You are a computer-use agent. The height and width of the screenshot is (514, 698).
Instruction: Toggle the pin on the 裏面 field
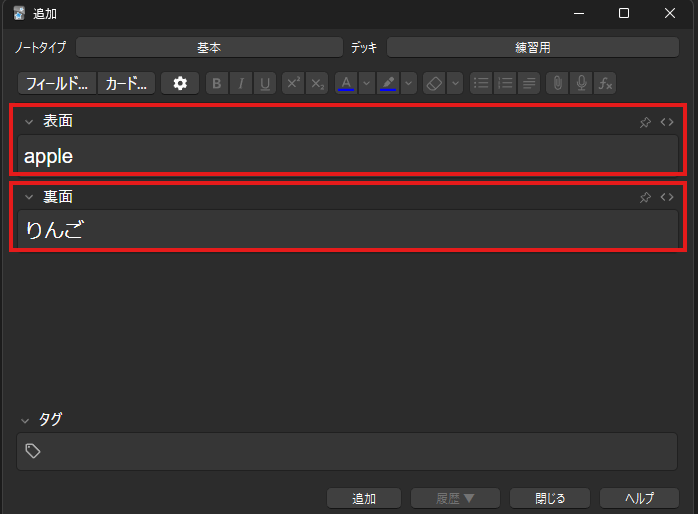[x=645, y=197]
